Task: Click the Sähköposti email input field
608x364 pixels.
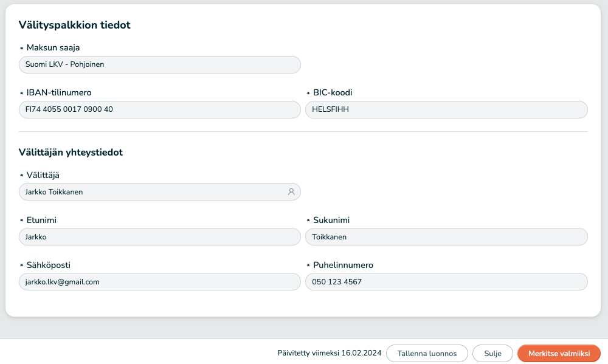Action: click(x=159, y=282)
